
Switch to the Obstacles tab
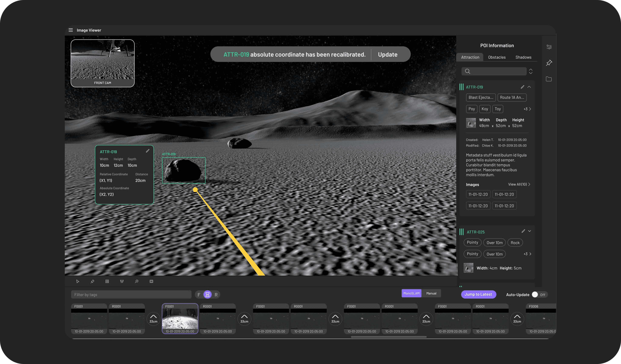click(x=497, y=57)
